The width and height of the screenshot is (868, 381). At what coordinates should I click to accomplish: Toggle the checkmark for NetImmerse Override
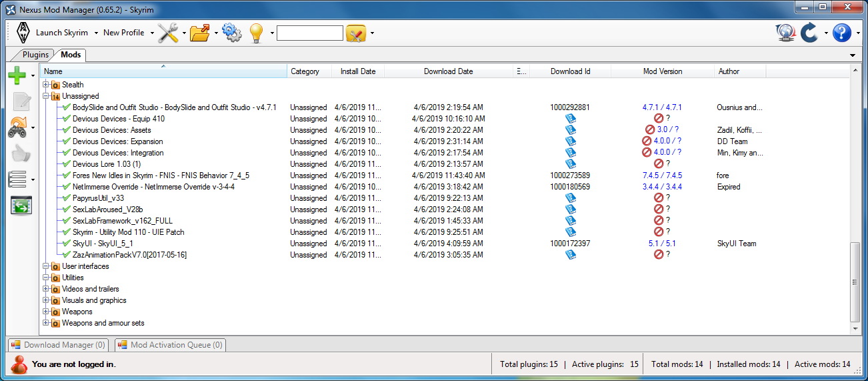click(x=66, y=187)
